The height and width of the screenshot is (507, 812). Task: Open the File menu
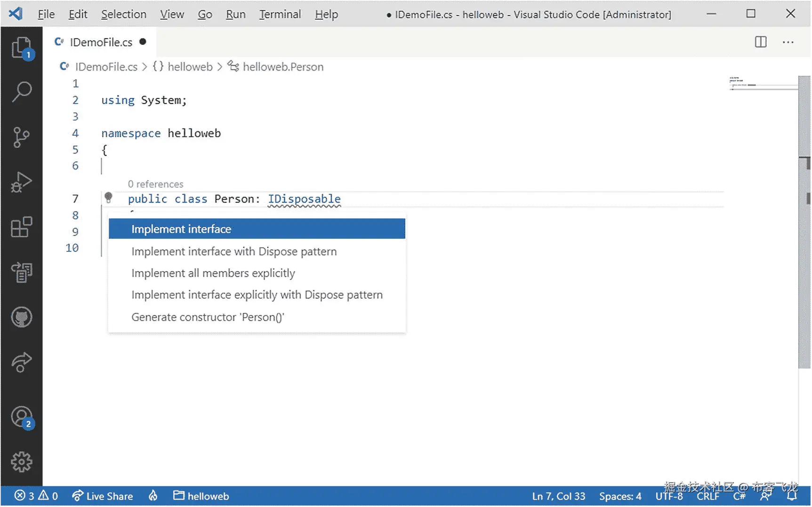click(46, 14)
